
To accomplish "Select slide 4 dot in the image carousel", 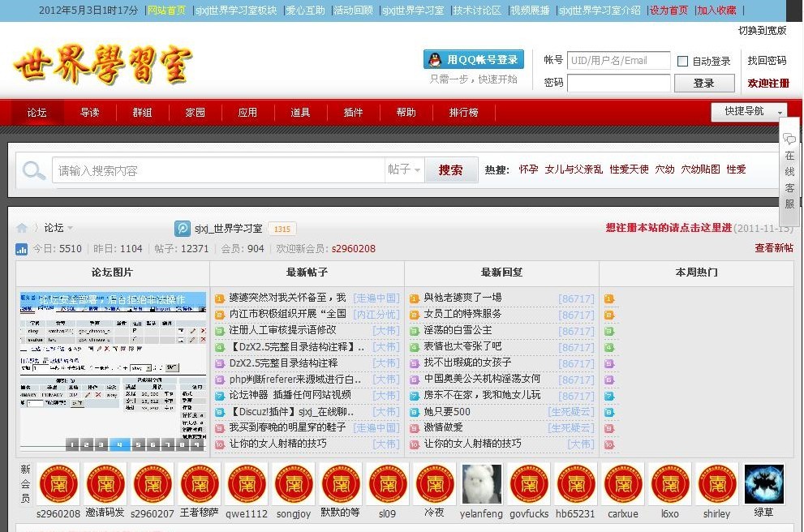I will pyautogui.click(x=118, y=444).
